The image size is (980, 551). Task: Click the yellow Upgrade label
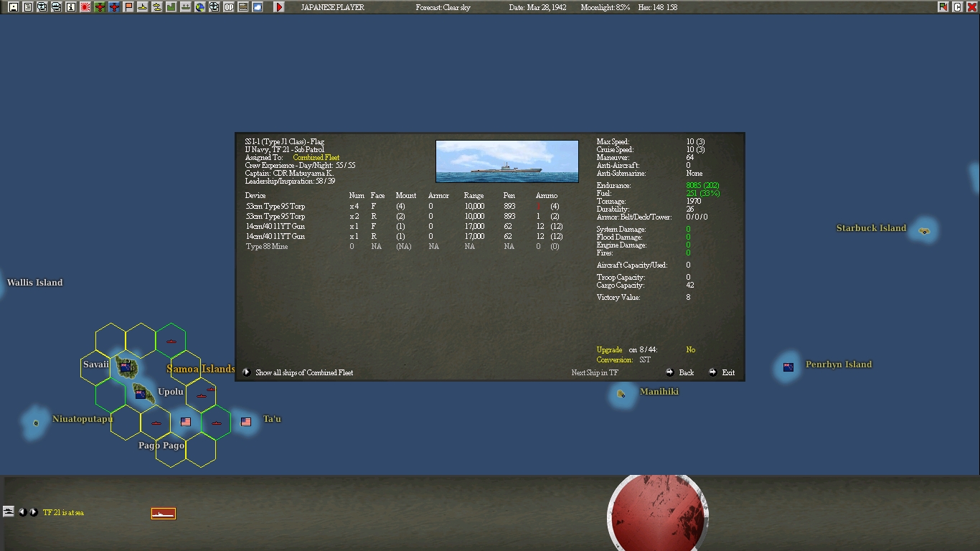pos(610,349)
